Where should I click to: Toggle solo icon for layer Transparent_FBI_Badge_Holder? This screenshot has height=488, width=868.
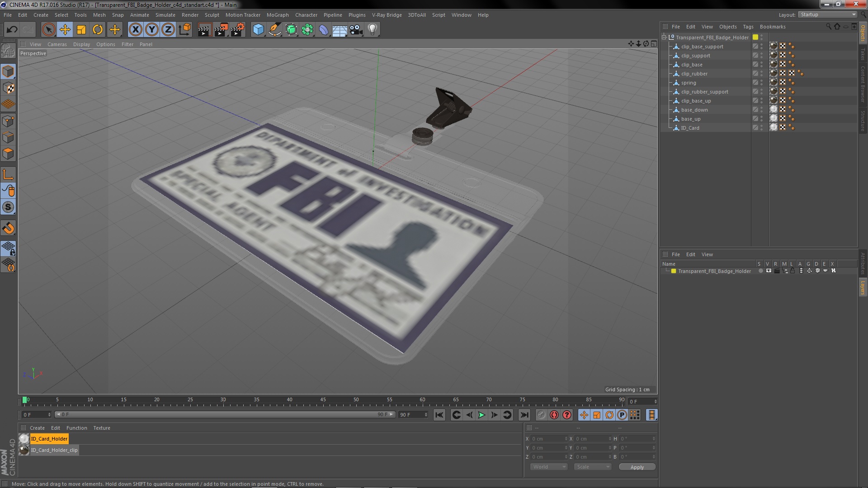(x=760, y=271)
